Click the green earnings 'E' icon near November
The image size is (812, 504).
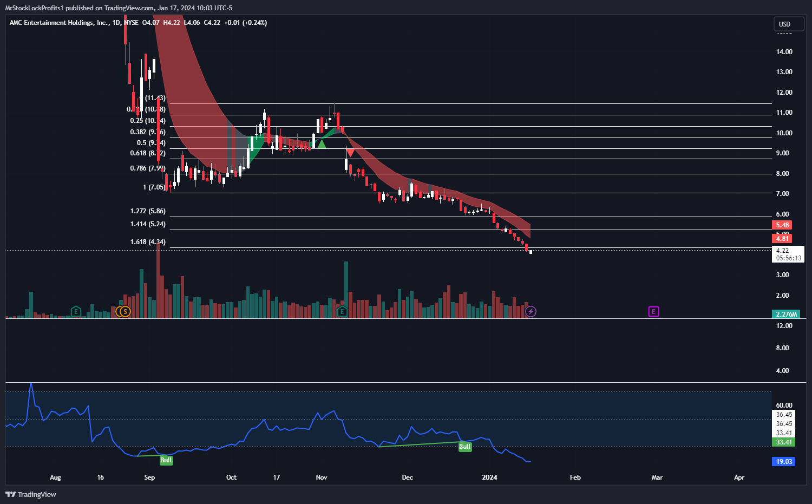click(342, 311)
